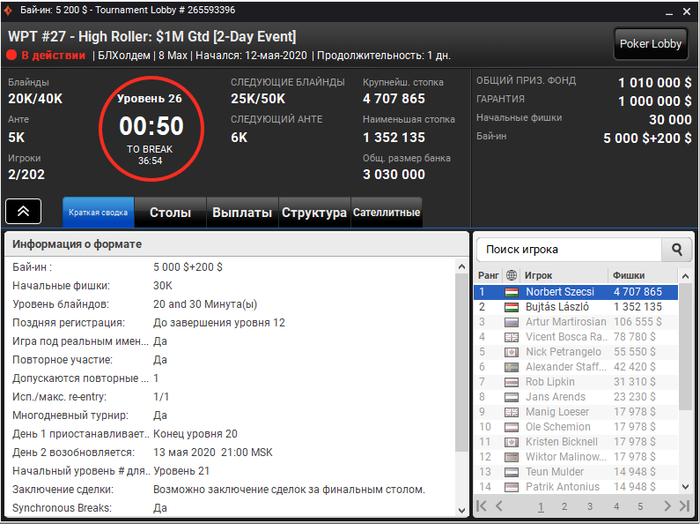Click current page 1 in pagination
This screenshot has height=524, width=700.
click(541, 507)
